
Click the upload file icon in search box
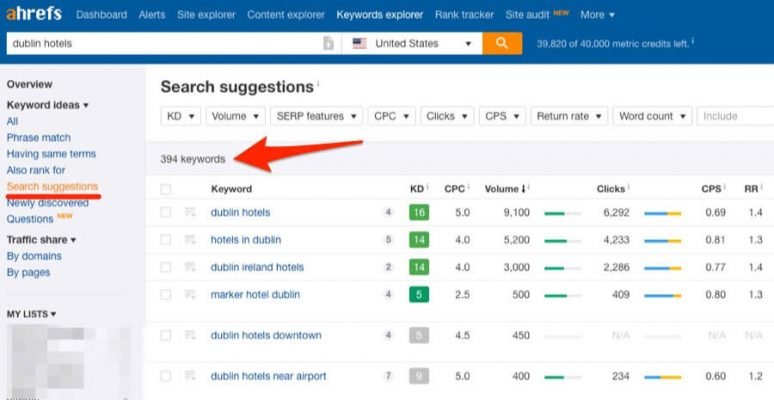click(x=328, y=44)
